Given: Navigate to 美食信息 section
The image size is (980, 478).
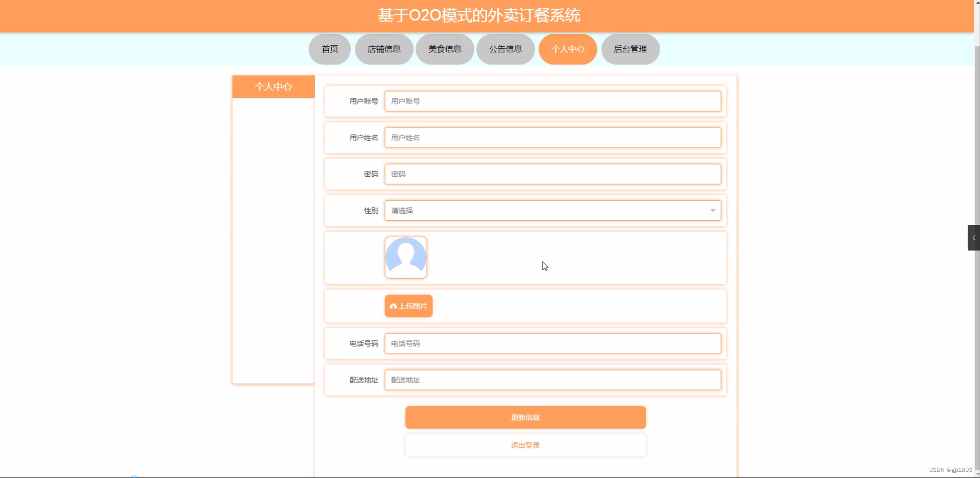Looking at the screenshot, I should coord(445,49).
